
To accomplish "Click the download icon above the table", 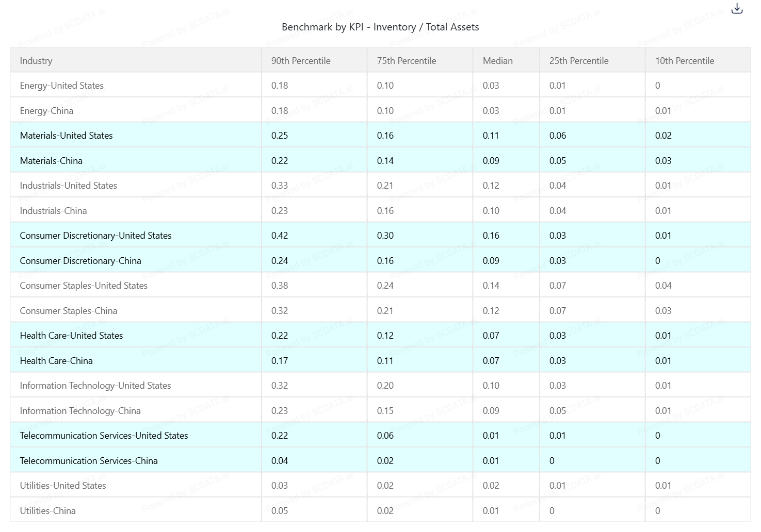I will coord(737,9).
